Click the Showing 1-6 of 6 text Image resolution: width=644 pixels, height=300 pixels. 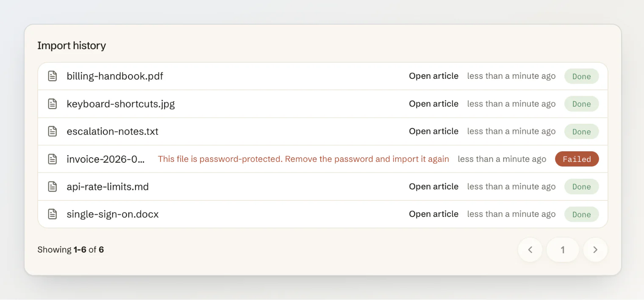point(71,250)
